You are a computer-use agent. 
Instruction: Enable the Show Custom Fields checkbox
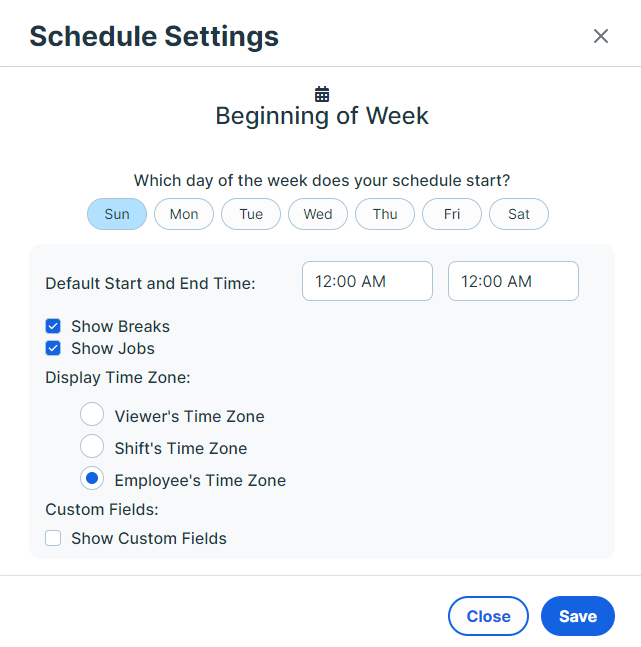pyautogui.click(x=53, y=538)
